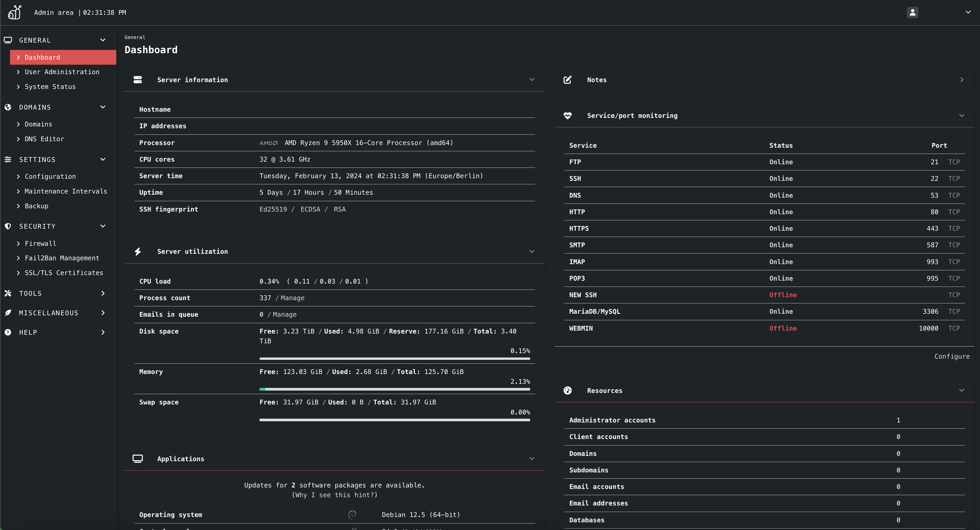This screenshot has width=980, height=530.
Task: Click the ECDSA fingerprint link
Action: pyautogui.click(x=311, y=209)
